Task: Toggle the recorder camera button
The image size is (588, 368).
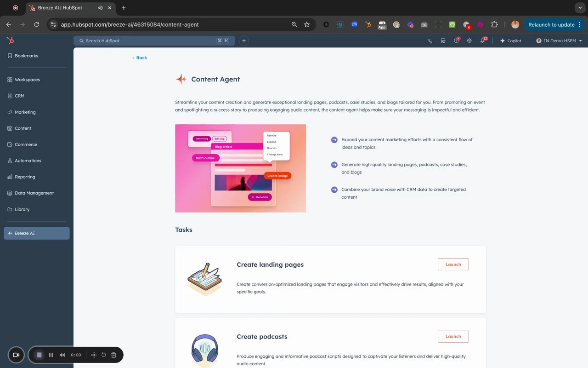Action: (x=16, y=355)
